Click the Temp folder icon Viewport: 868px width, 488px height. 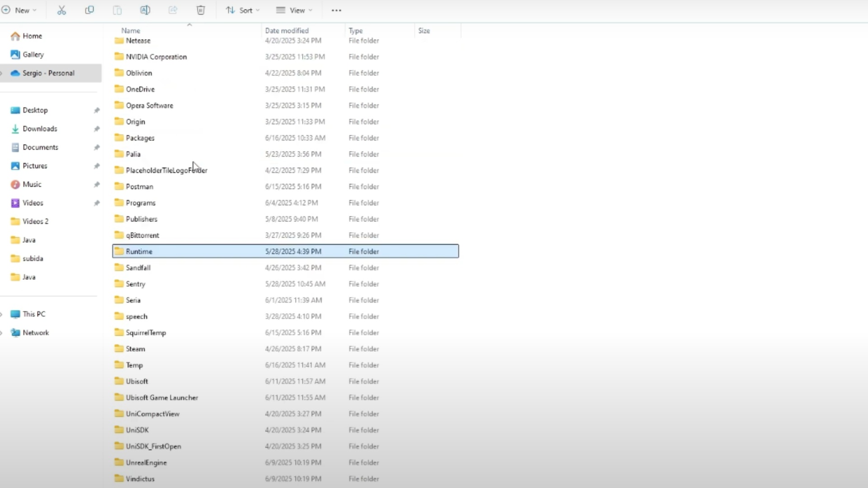(x=119, y=365)
